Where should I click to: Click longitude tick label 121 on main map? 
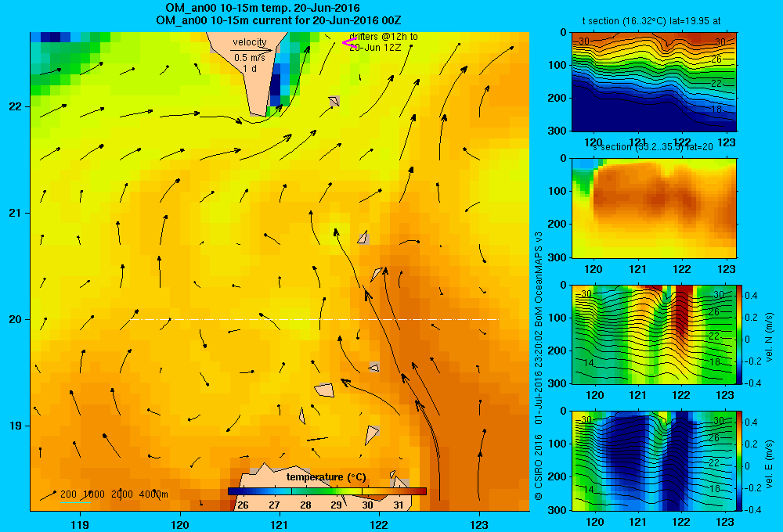(x=280, y=525)
